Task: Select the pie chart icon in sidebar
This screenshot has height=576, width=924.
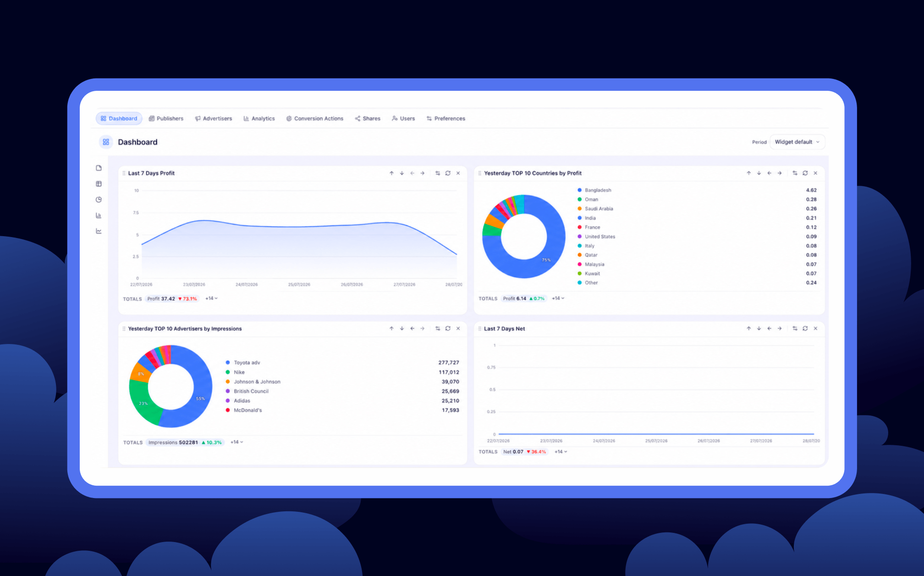Action: pos(99,199)
